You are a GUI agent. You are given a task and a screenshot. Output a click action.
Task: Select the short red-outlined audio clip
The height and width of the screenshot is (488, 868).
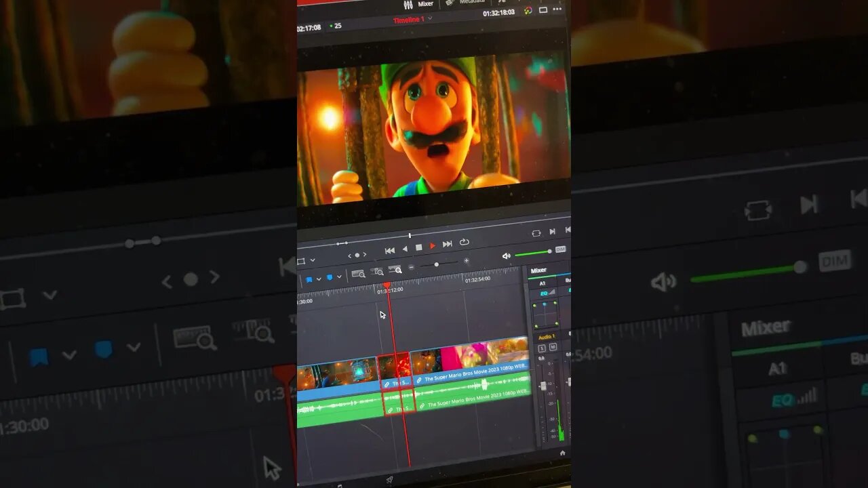coord(399,403)
